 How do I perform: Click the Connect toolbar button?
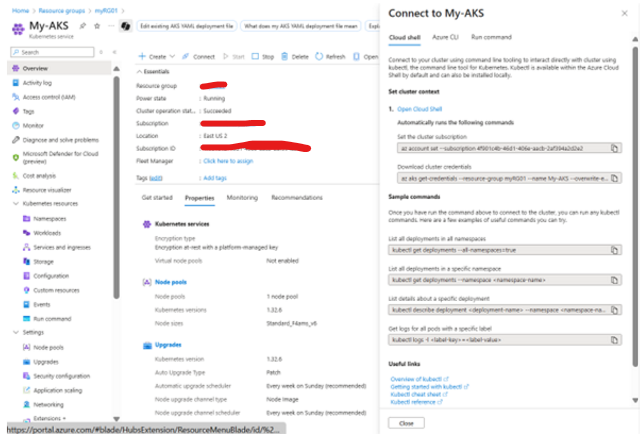[x=198, y=56]
